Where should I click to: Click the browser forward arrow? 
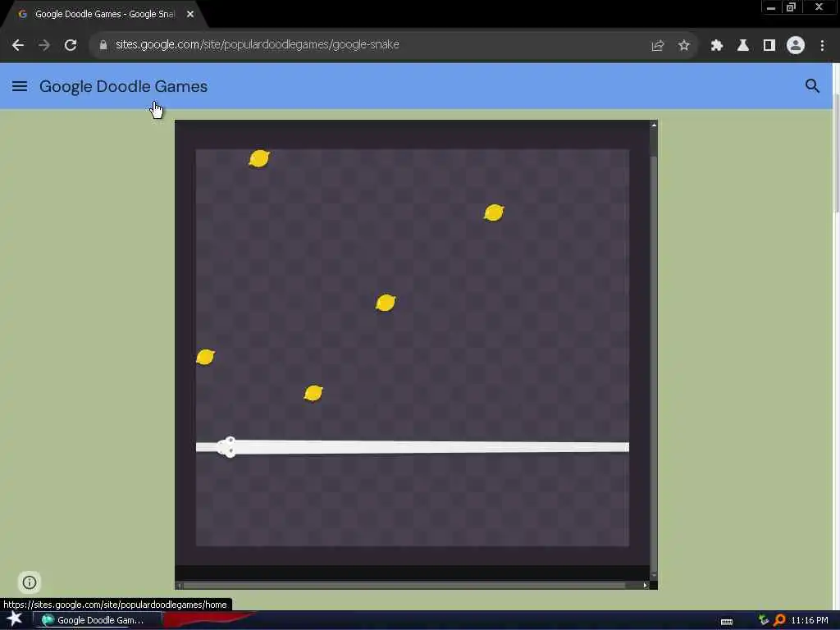[x=44, y=46]
